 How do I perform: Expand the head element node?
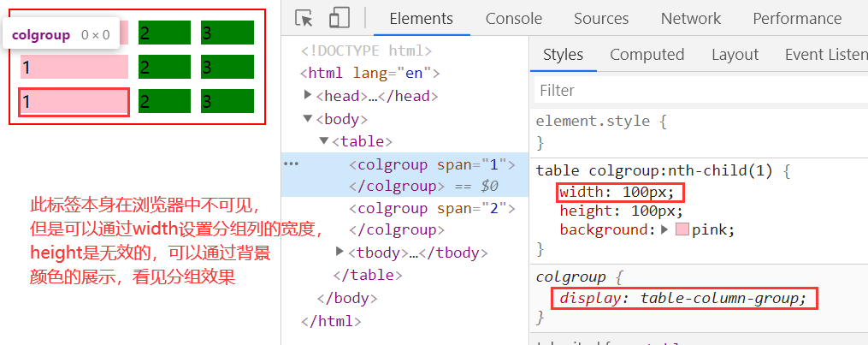coord(309,96)
